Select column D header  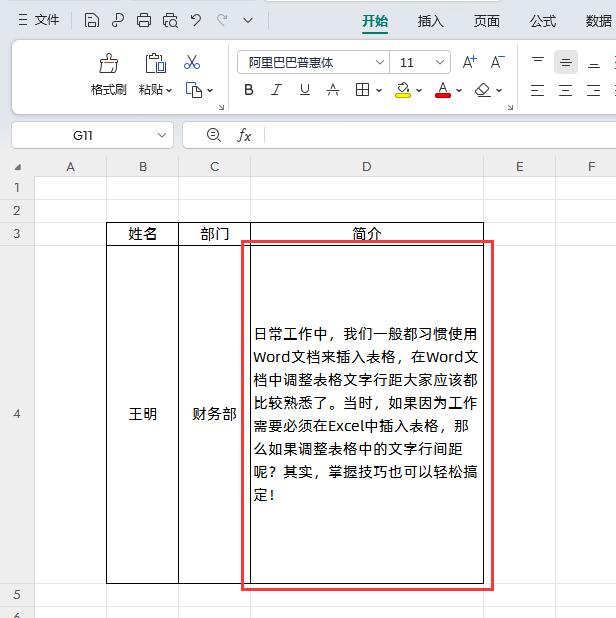[367, 167]
